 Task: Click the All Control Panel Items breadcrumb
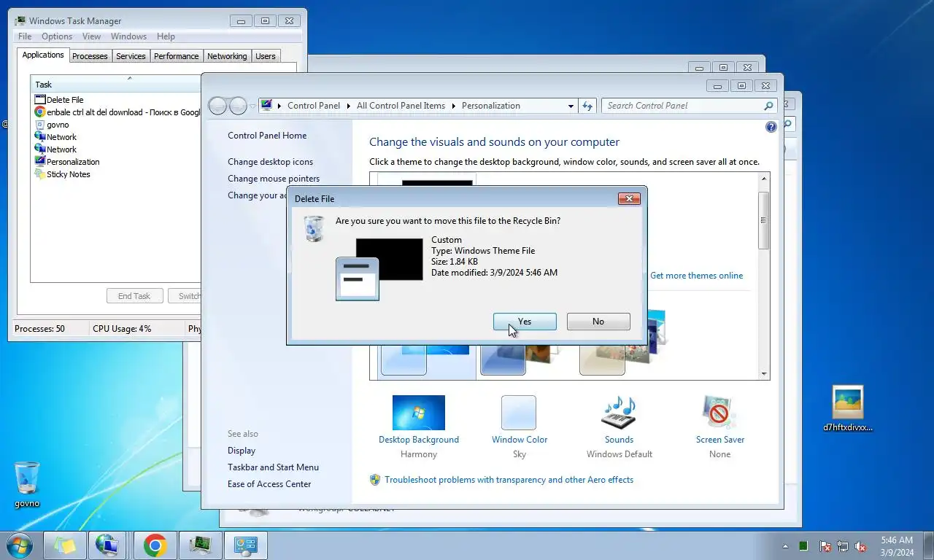(x=401, y=106)
